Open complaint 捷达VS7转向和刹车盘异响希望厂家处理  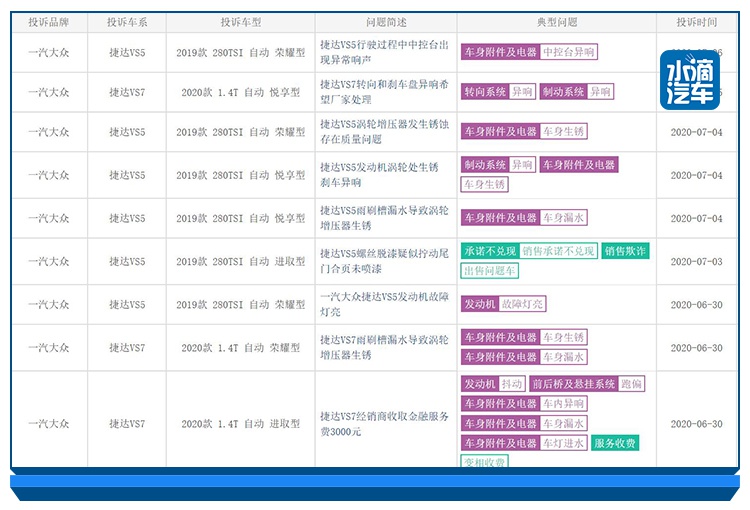385,92
